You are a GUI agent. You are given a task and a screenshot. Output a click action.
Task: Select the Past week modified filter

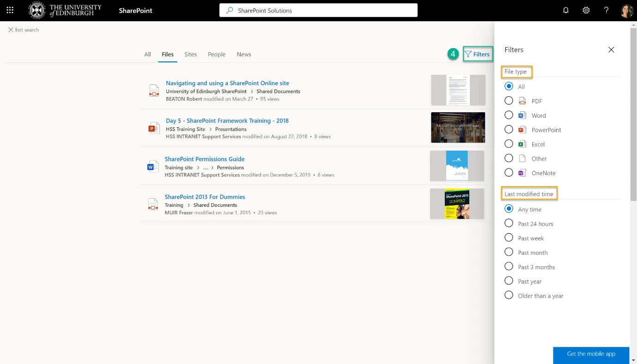click(509, 237)
